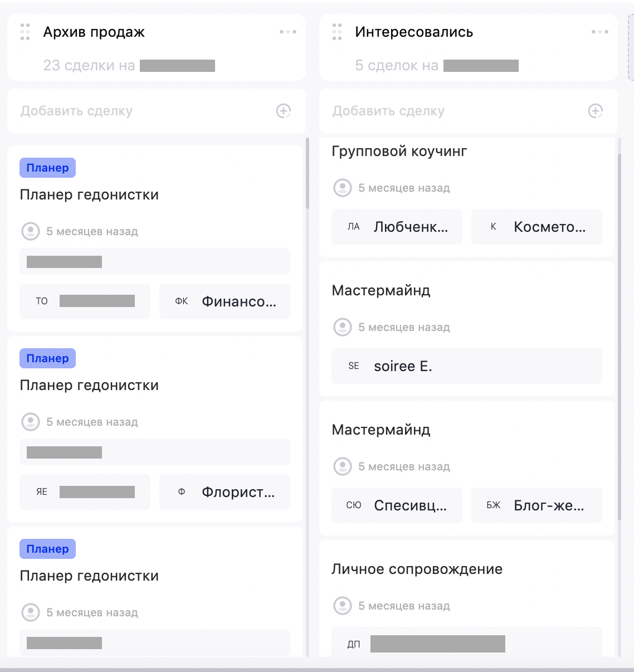Select the Финансо contact chip
The width and height of the screenshot is (634, 672).
(225, 301)
